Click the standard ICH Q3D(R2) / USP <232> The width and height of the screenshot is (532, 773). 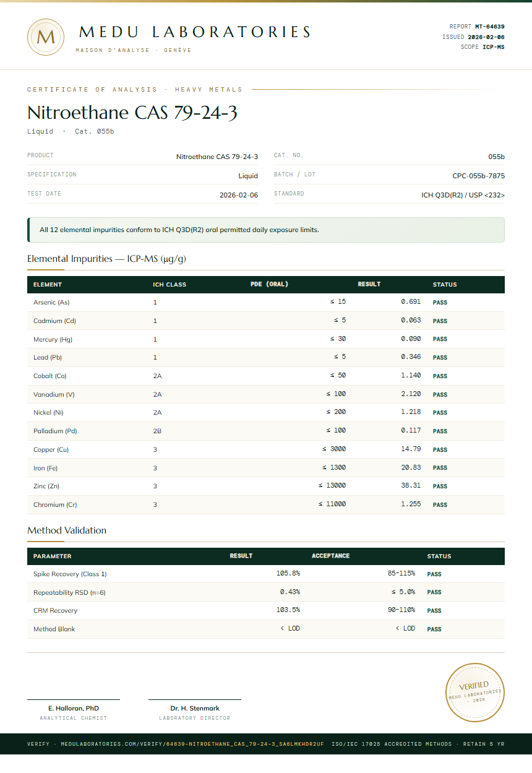pyautogui.click(x=463, y=195)
